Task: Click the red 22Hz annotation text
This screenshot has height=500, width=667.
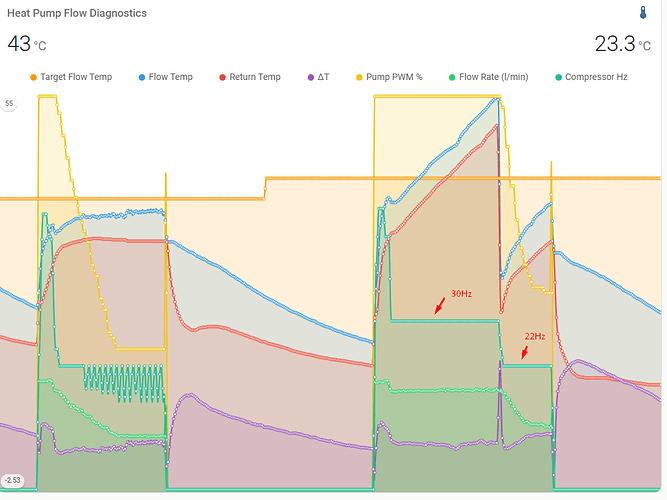Action: coord(534,336)
